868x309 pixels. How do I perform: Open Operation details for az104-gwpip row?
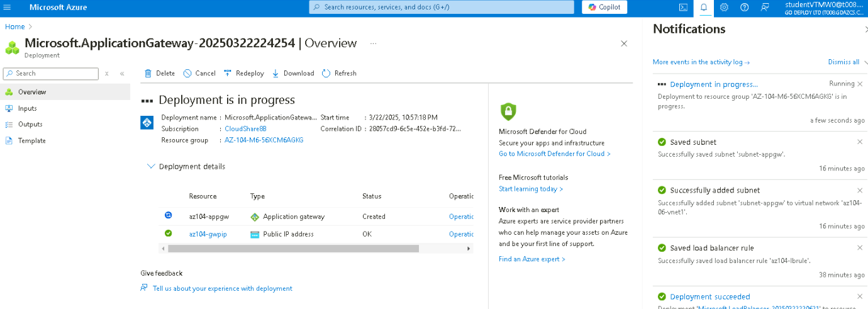[461, 234]
